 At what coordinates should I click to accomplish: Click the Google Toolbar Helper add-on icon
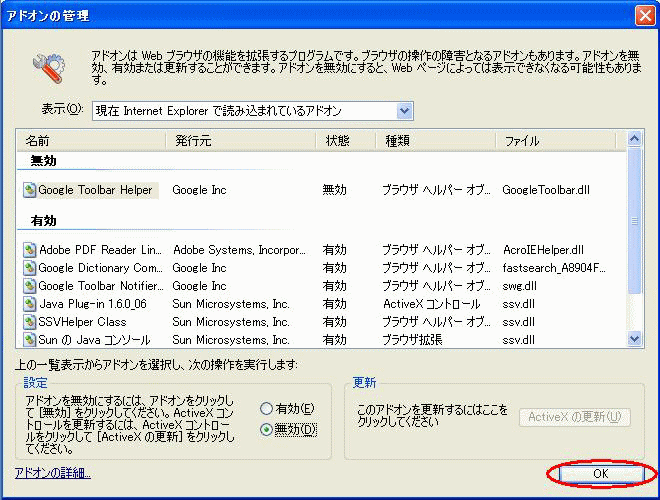pyautogui.click(x=29, y=190)
